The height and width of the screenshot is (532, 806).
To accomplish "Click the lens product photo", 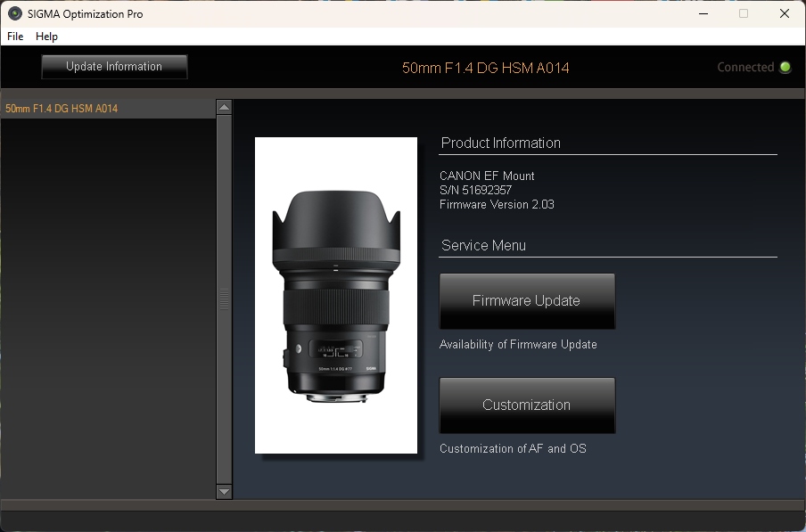I will [336, 296].
